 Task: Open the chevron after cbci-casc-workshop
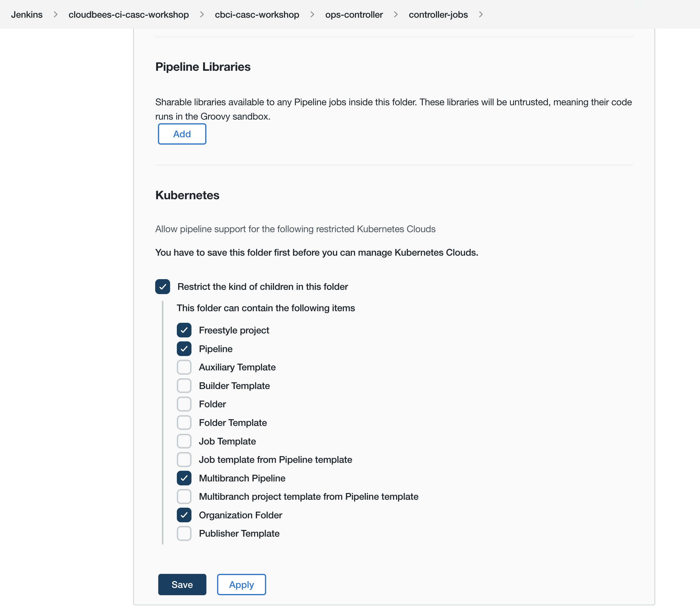(x=312, y=14)
